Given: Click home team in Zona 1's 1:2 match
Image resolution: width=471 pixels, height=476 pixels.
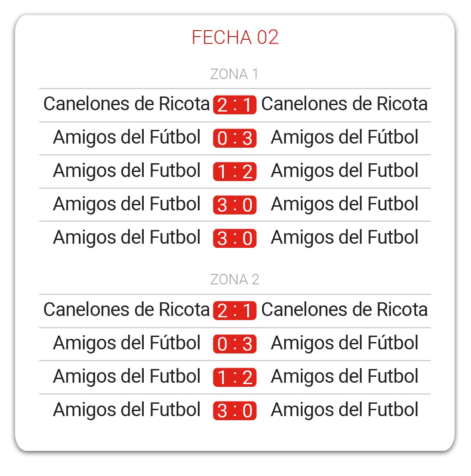Looking at the screenshot, I should [x=127, y=171].
